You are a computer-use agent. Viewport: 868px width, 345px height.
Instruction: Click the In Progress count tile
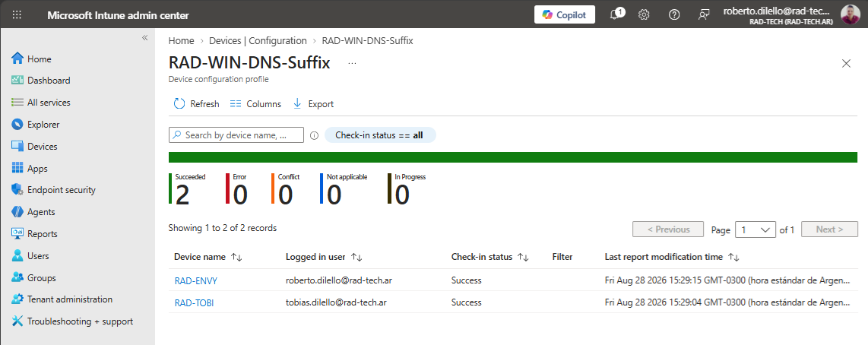click(x=407, y=188)
